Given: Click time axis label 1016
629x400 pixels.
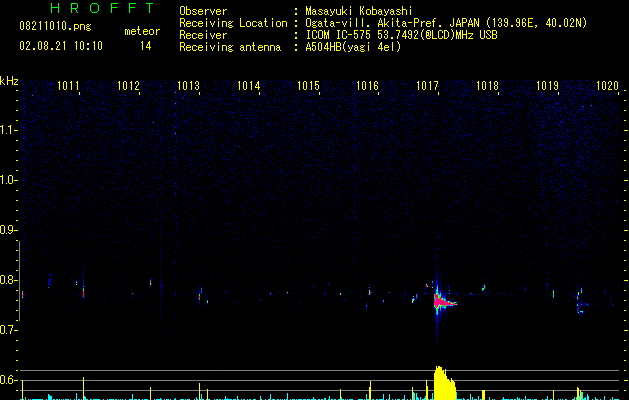Looking at the screenshot, I should click(x=367, y=86).
